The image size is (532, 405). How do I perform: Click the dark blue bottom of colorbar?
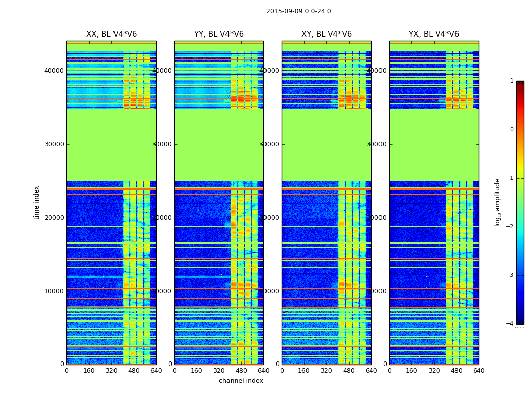[x=520, y=321]
